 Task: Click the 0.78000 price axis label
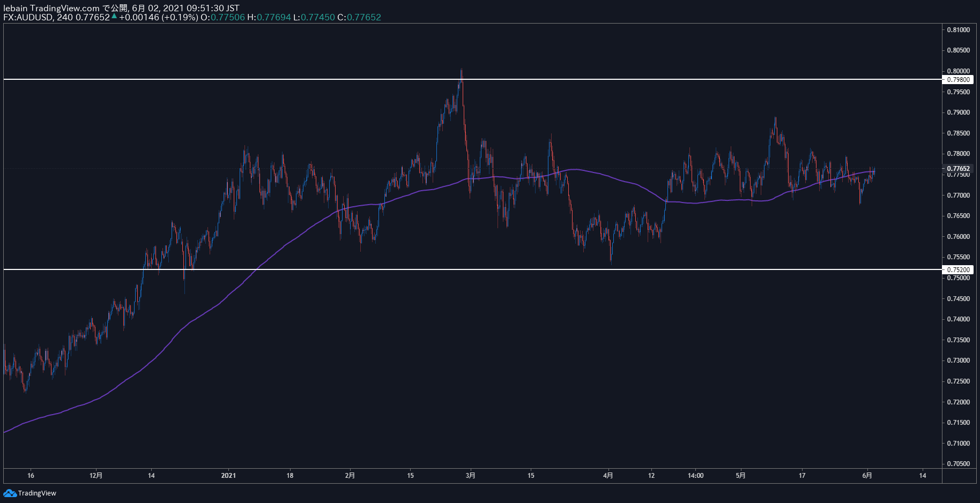pos(958,154)
